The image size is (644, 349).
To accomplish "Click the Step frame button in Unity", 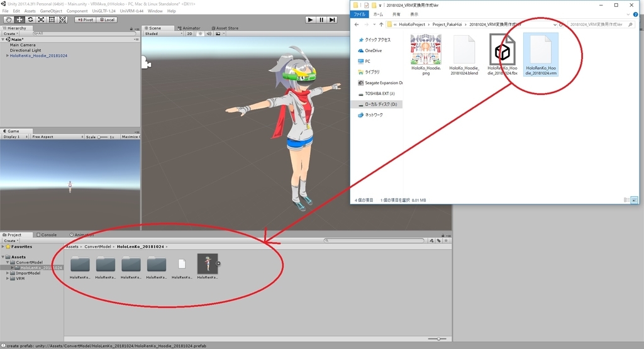I will [332, 19].
